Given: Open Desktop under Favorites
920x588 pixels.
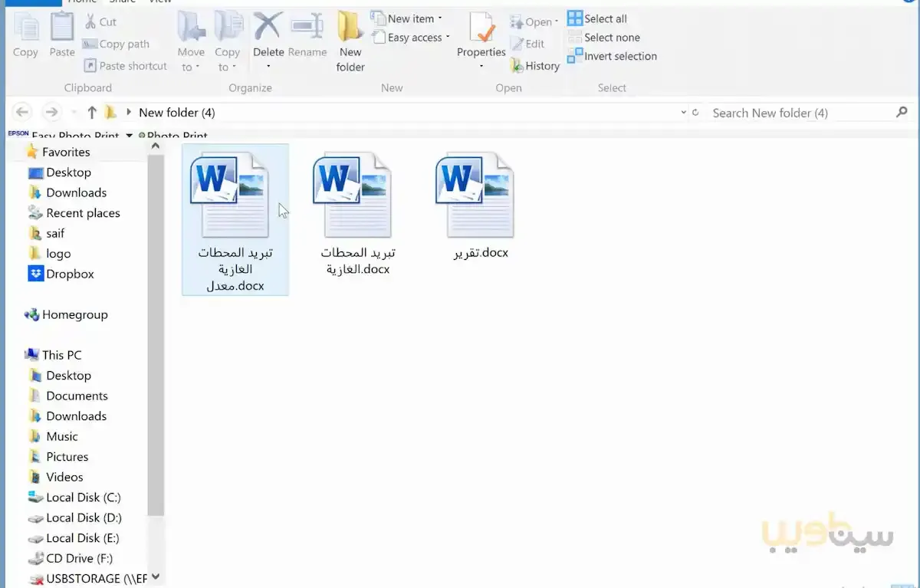Looking at the screenshot, I should click(x=60, y=172).
